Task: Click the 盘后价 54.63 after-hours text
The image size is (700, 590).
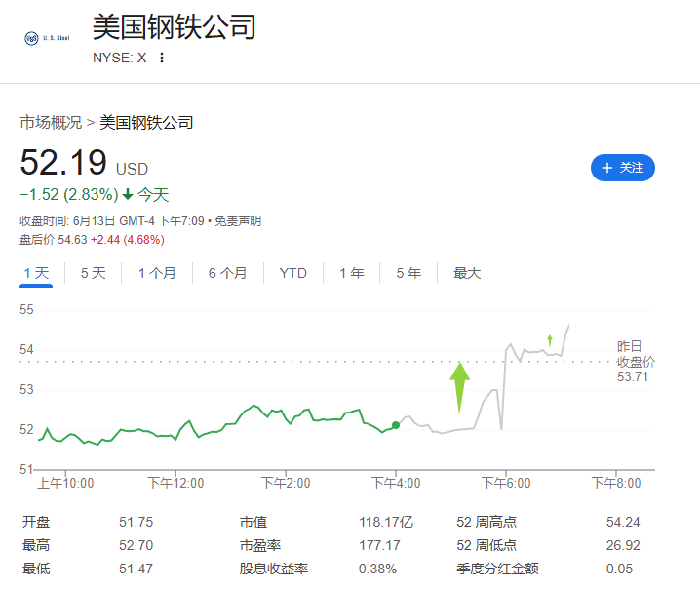Action: point(53,240)
